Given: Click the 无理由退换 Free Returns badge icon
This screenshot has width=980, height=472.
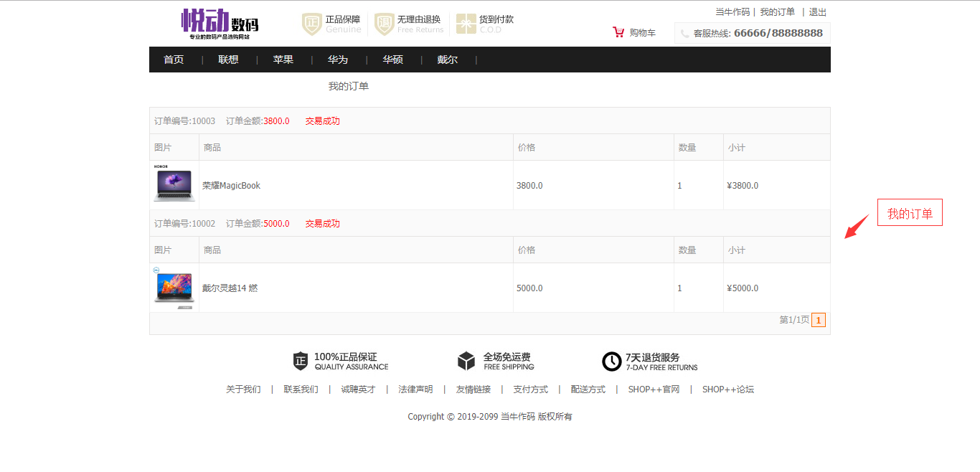Looking at the screenshot, I should (x=385, y=24).
